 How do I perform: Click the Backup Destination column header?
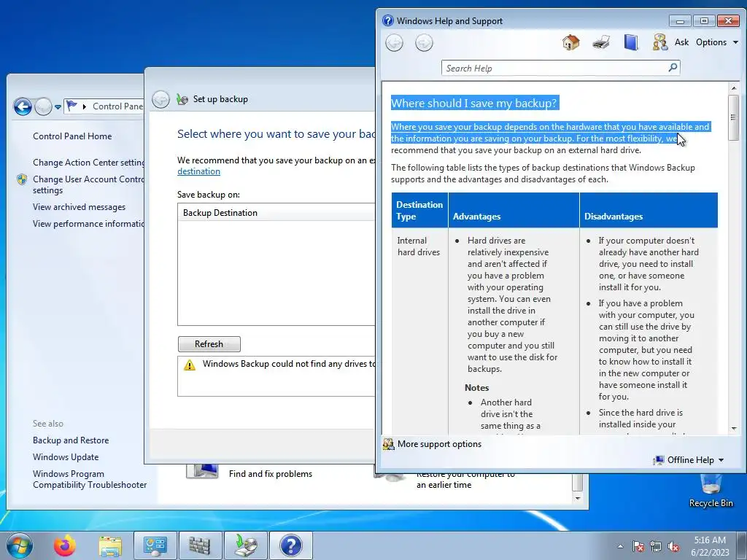pyautogui.click(x=276, y=213)
